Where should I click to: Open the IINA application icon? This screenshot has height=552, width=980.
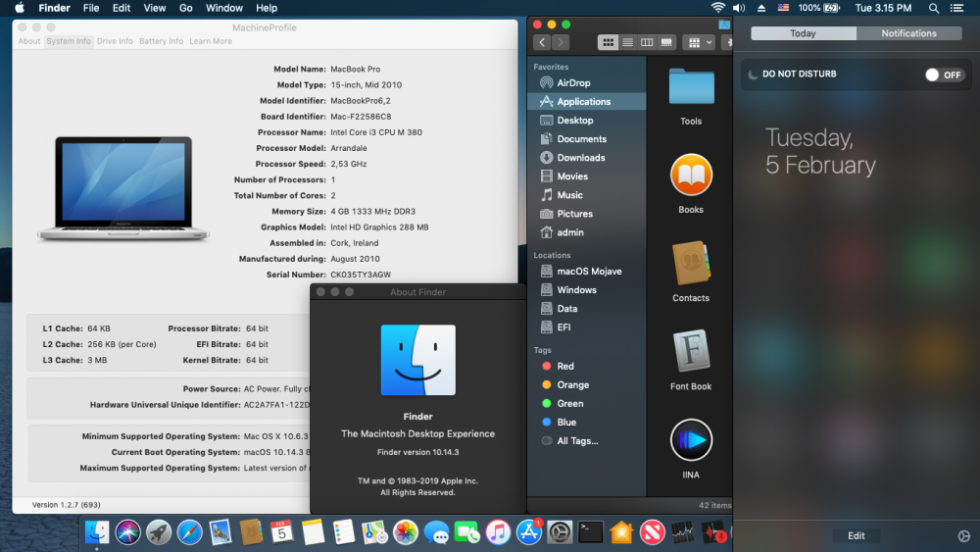tap(691, 440)
